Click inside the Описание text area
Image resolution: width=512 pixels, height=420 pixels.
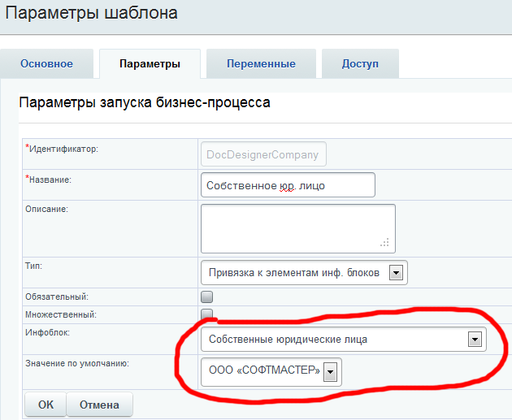pos(296,227)
